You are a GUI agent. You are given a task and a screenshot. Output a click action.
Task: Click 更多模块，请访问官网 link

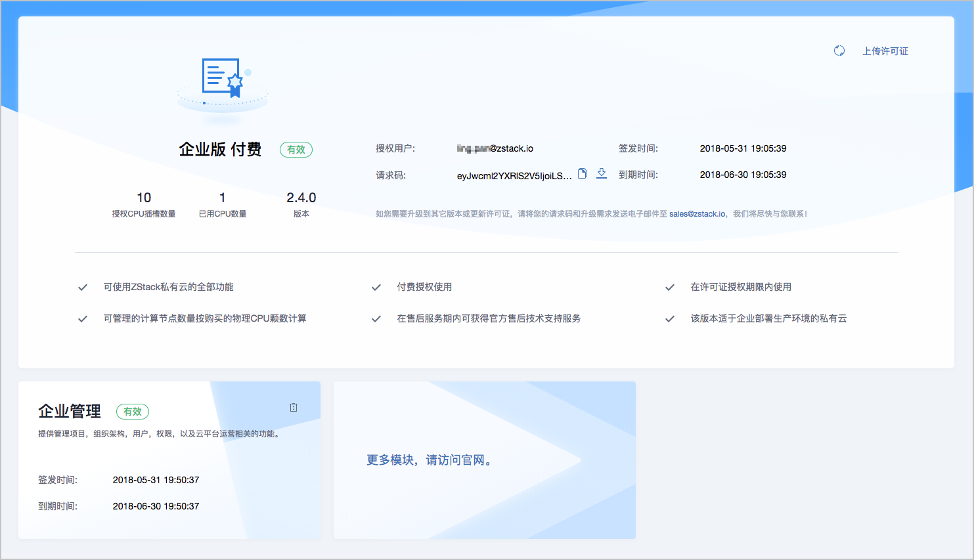click(430, 460)
